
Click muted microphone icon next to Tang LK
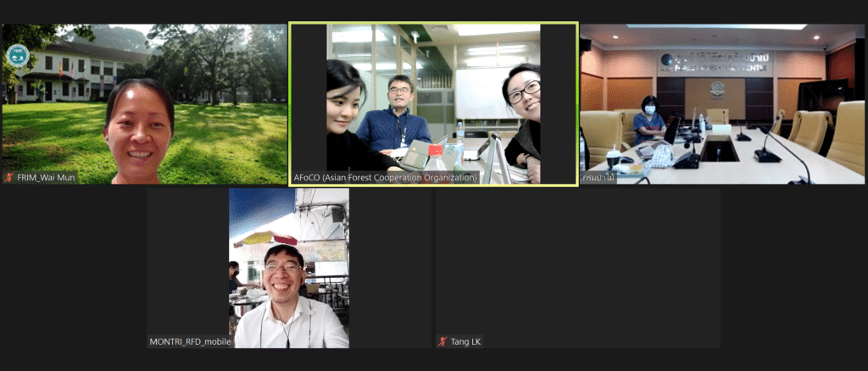point(442,341)
